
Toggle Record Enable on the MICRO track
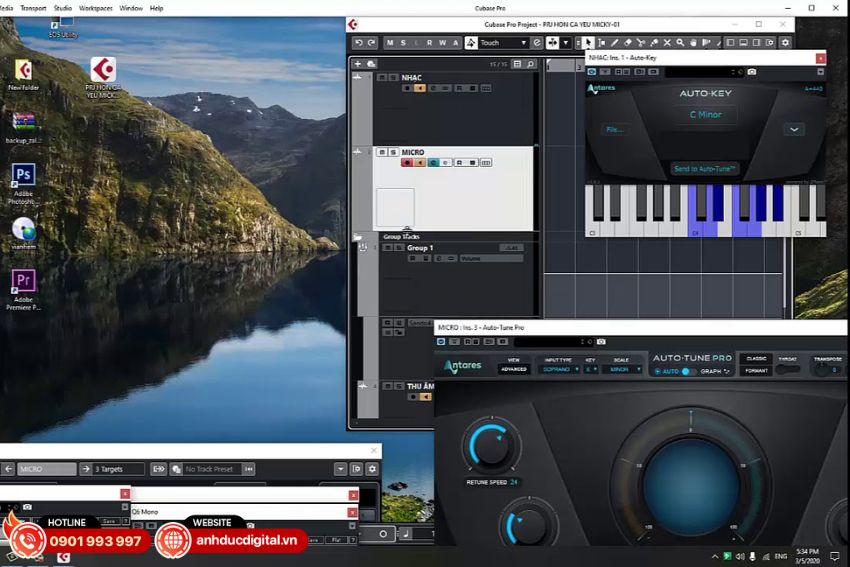407,163
